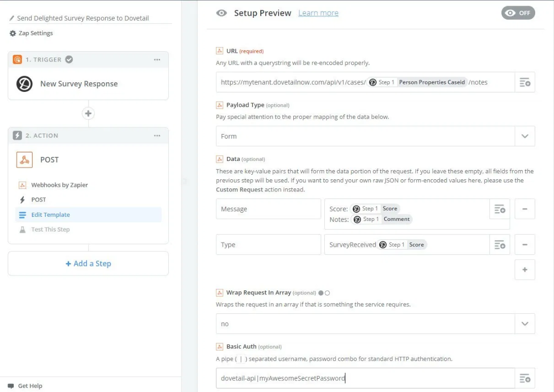Select Test This Step in the action list
Viewport: 554px width, 392px height.
[50, 230]
